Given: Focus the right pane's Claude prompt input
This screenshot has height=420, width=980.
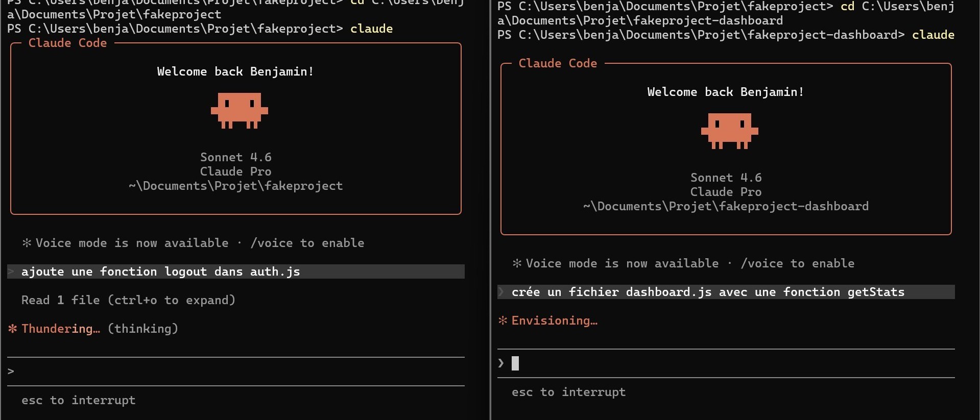Looking at the screenshot, I should point(726,363).
